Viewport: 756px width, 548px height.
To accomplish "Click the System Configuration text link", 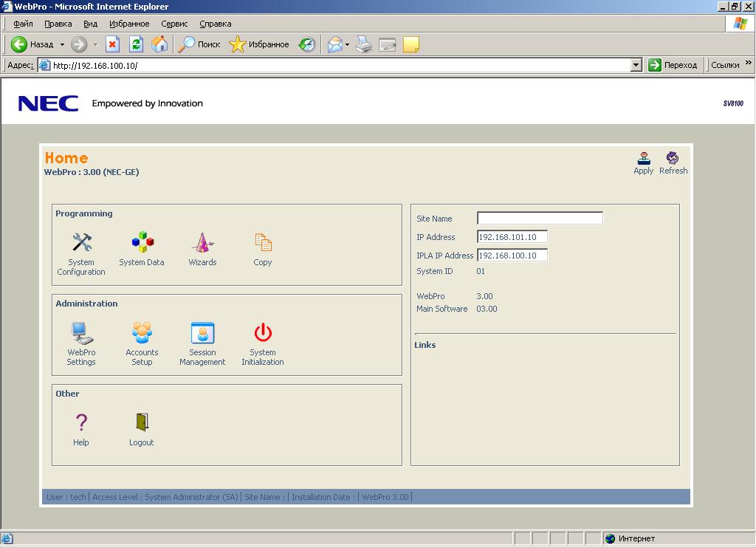I will tap(81, 267).
